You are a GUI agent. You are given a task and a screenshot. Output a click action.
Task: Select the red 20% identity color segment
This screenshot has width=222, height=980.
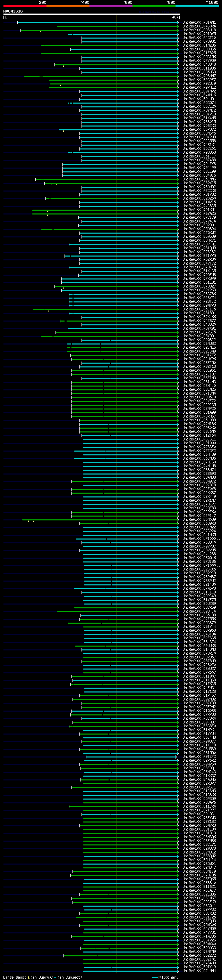25,6
